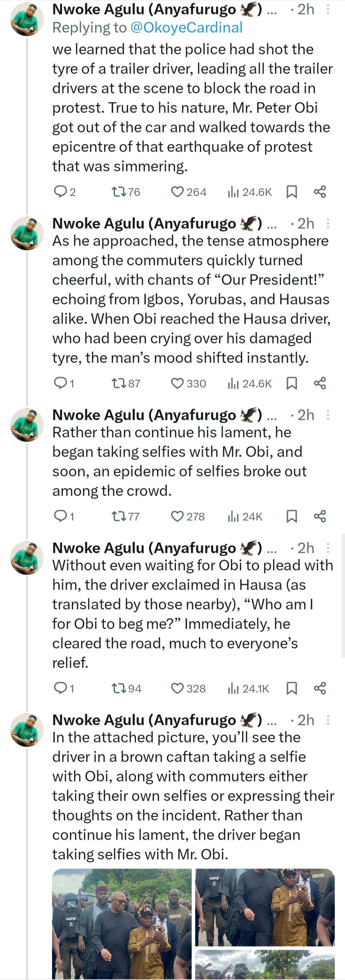Bookmark the 'epidemic of selfies' tweet

pos(292,517)
